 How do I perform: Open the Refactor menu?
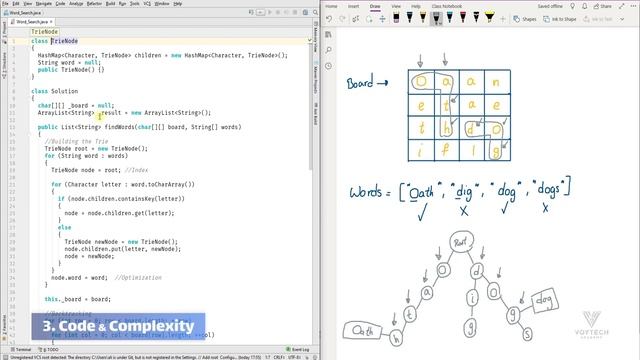[94, 4]
